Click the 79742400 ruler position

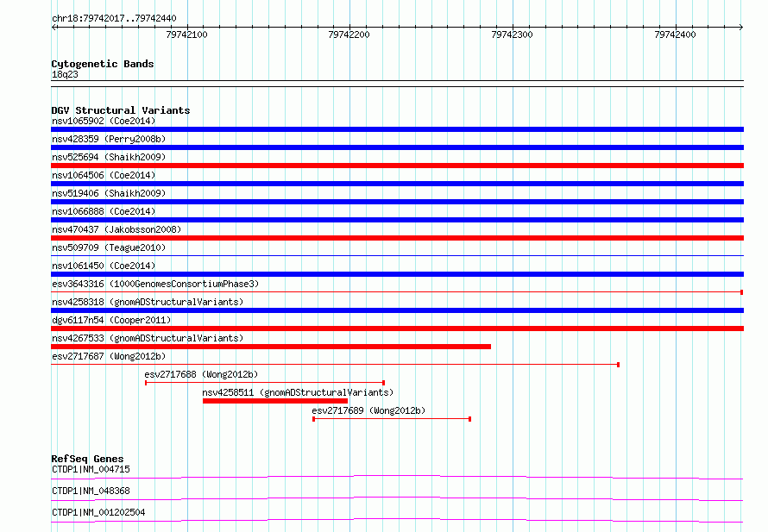tap(675, 34)
